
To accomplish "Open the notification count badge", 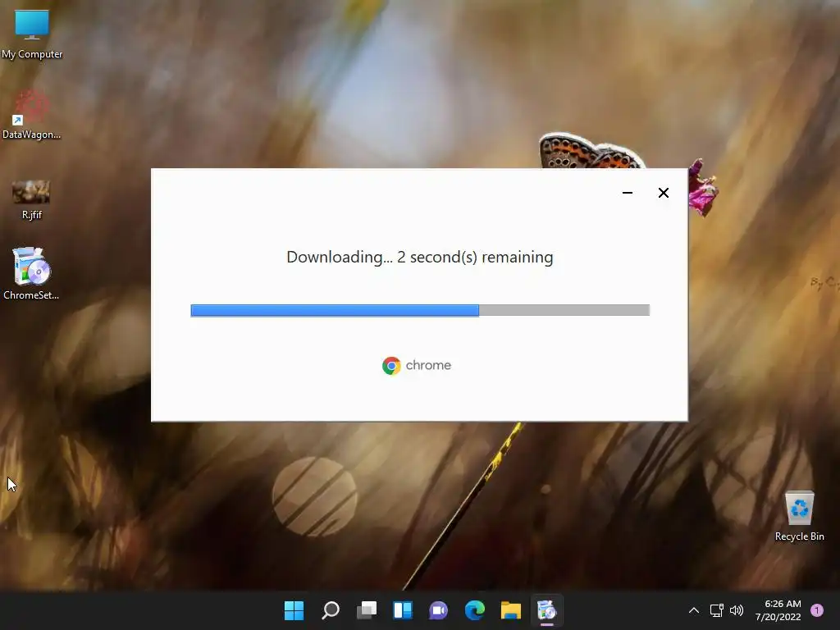I will pos(817,610).
